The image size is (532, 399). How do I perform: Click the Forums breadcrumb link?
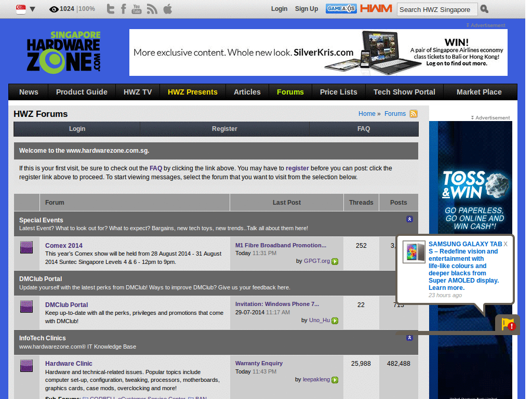(x=395, y=114)
